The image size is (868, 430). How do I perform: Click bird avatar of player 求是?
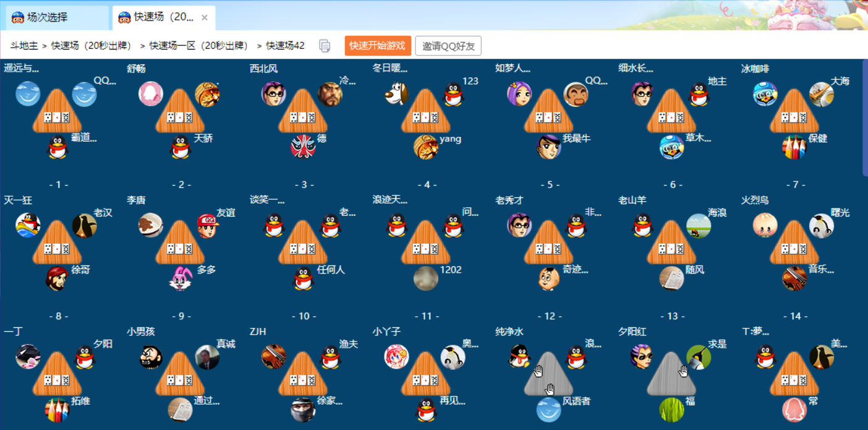coord(699,357)
